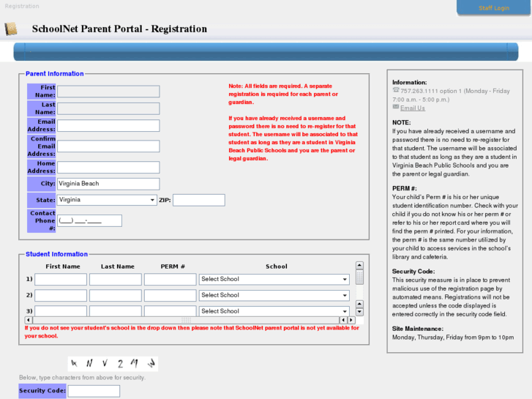Image resolution: width=532 pixels, height=399 pixels.
Task: Click student 2 PERM # field
Action: click(x=170, y=296)
